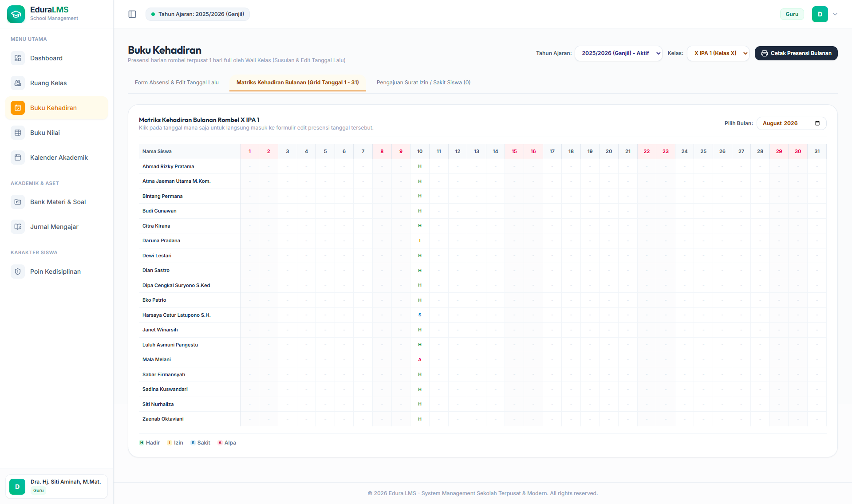Viewport: 852px width, 504px height.
Task: Click the Guru role badge in the header
Action: point(792,14)
